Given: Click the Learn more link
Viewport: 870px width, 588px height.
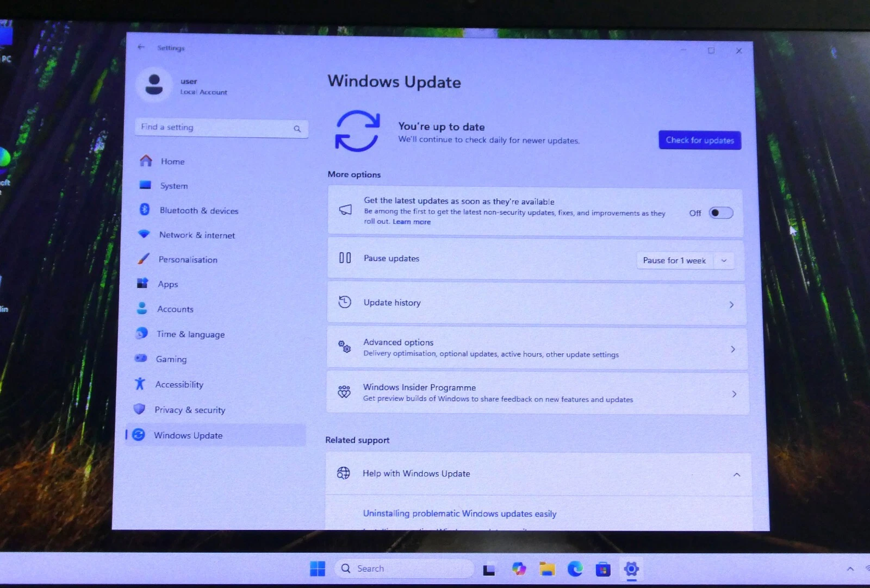Looking at the screenshot, I should (x=412, y=222).
